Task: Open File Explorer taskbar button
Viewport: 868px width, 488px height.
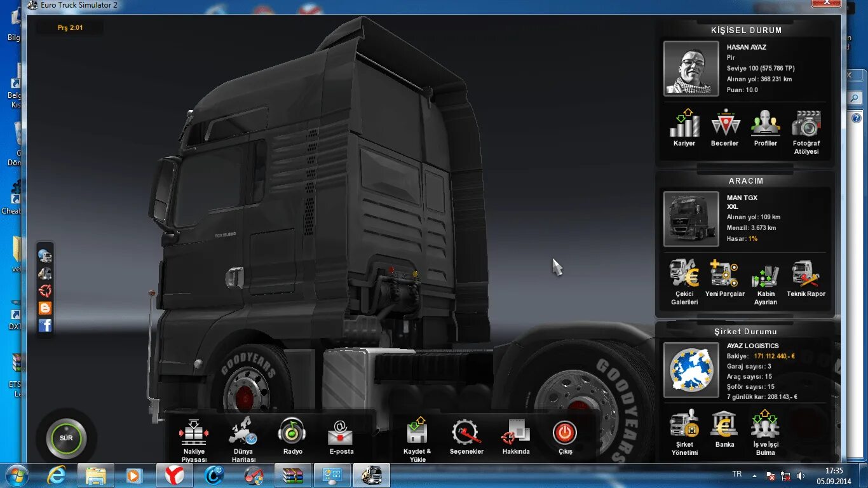Action: 96,475
